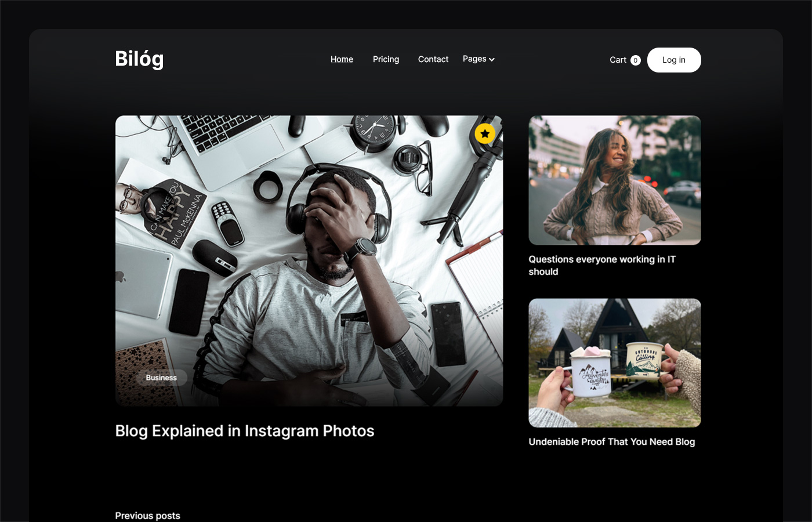
Task: Click the Log in button
Action: click(674, 60)
